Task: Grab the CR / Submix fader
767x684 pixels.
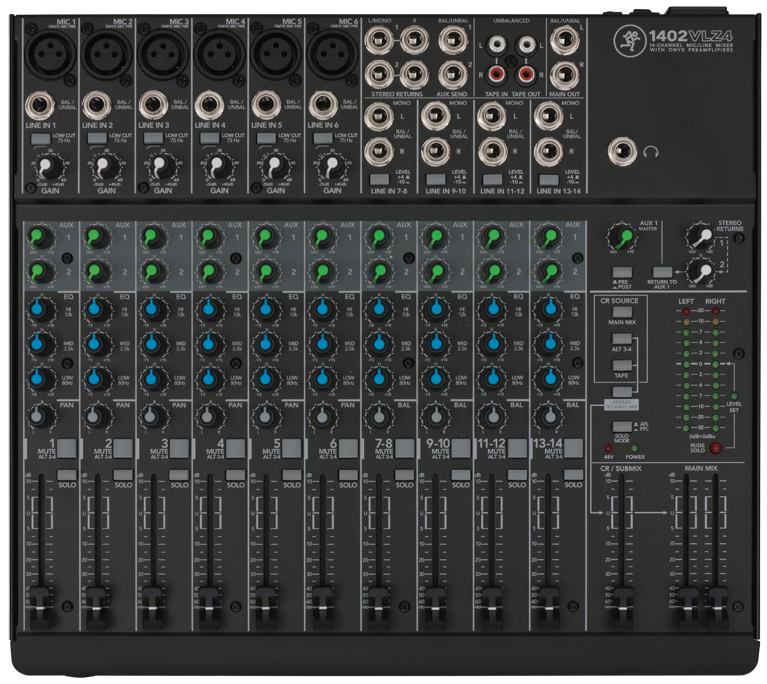Action: point(621,608)
